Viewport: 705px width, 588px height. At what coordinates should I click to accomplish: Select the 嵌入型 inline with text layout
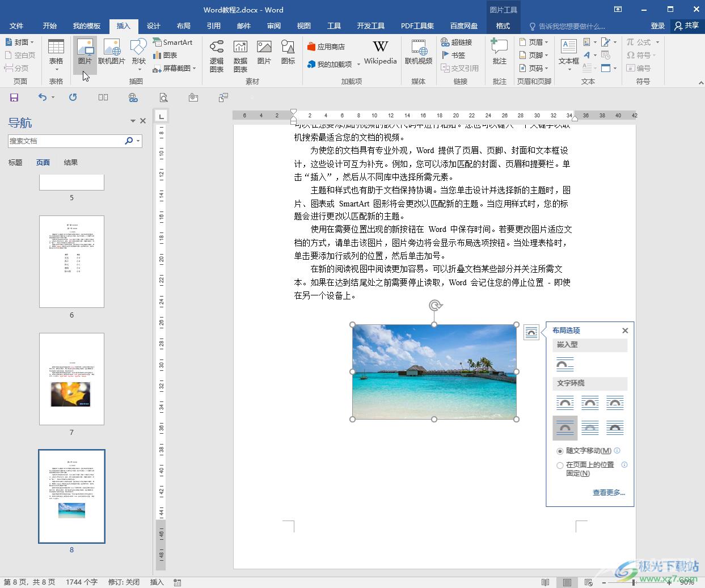(x=565, y=364)
